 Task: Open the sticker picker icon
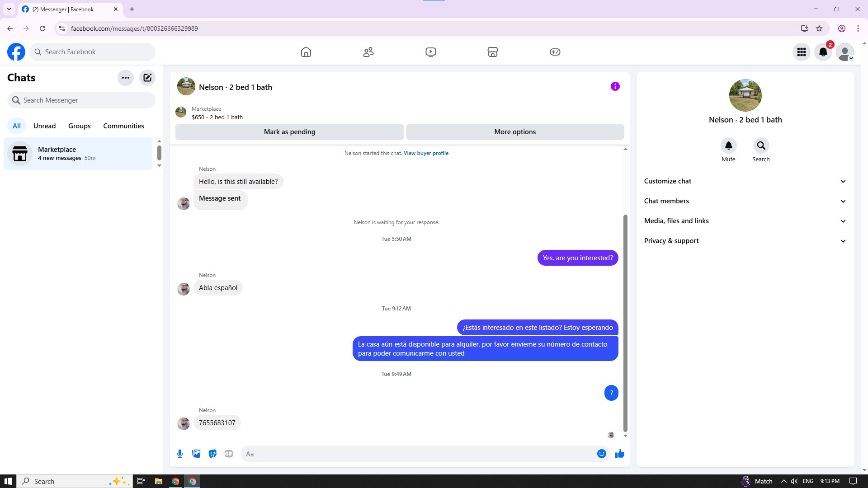coord(212,454)
